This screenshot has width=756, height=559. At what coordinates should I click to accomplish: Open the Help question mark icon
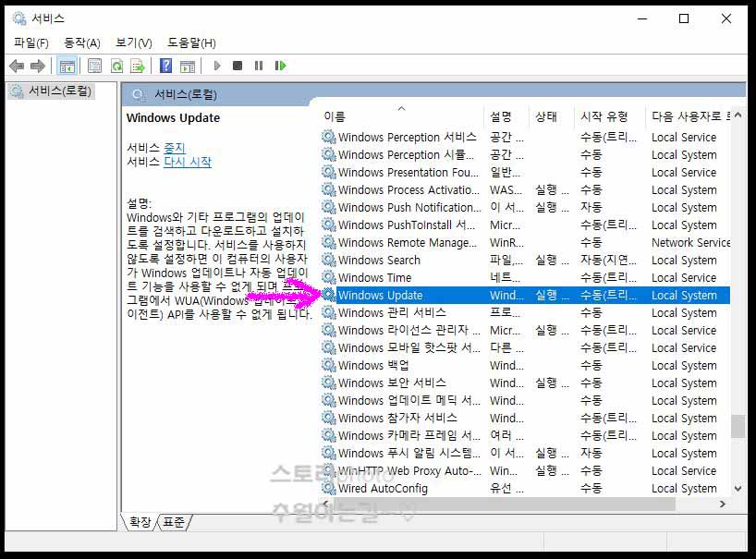[x=165, y=66]
